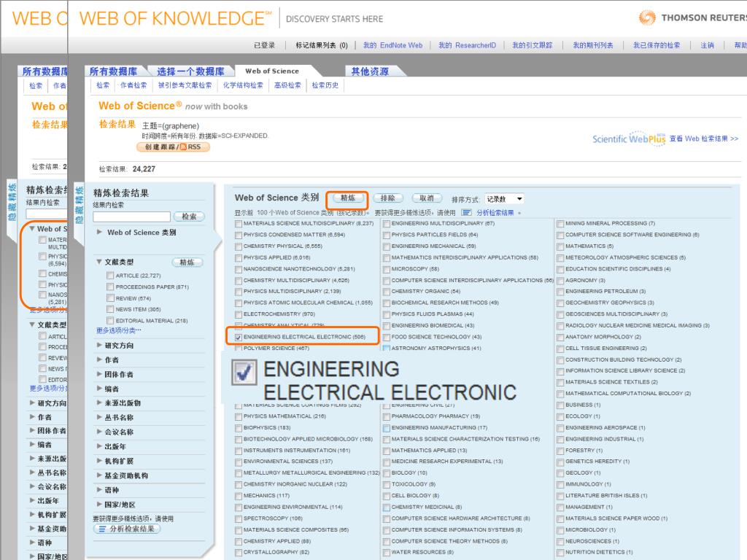Open 我的引文跟踪 link
This screenshot has width=747, height=560.
(532, 45)
